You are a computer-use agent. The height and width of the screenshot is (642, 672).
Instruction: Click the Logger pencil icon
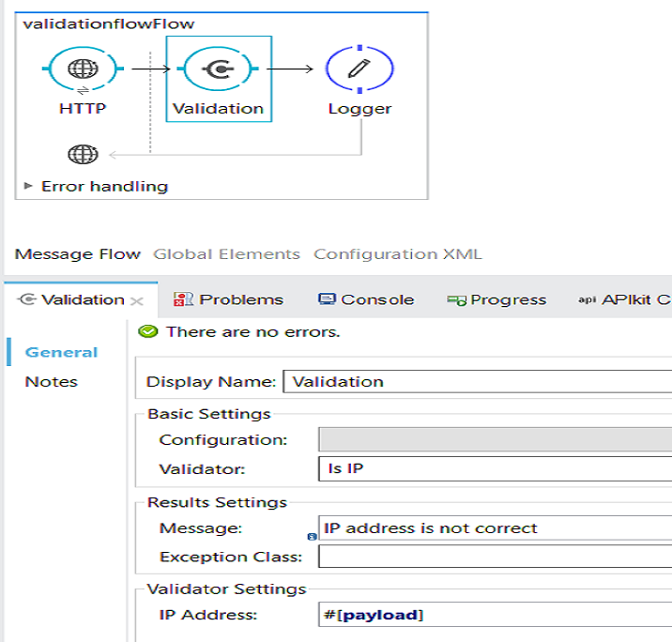tap(359, 69)
